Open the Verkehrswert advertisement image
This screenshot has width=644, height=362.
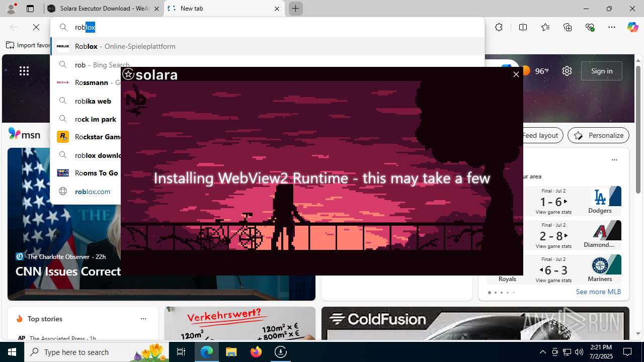coord(239,323)
